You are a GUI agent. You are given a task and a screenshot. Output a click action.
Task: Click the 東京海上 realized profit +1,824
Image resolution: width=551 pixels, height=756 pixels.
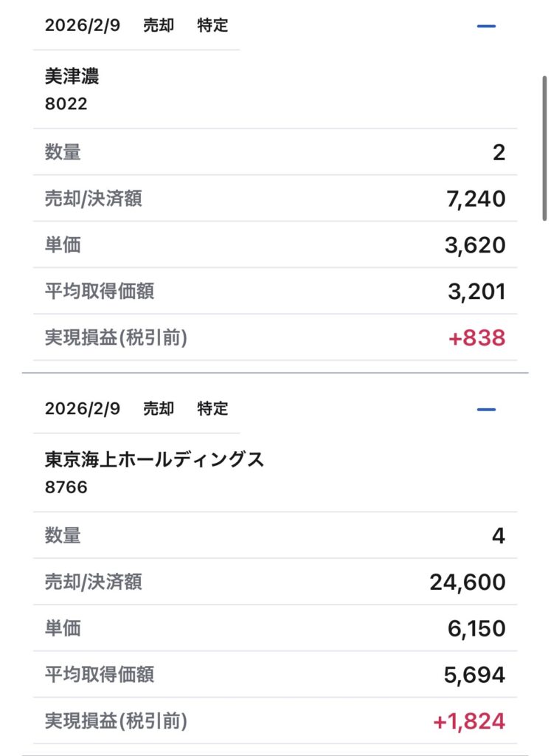(469, 721)
